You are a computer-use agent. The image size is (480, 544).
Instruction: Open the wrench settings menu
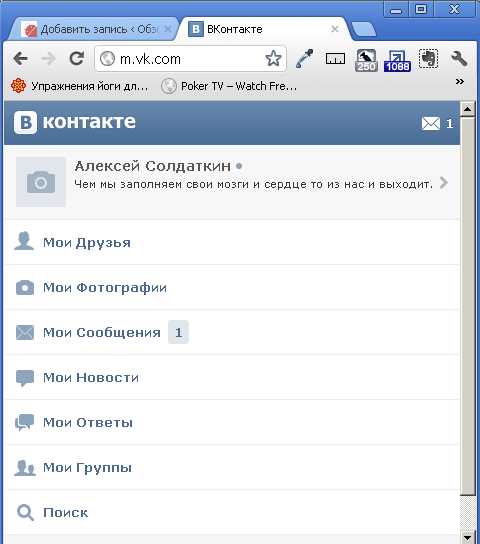pos(459,58)
